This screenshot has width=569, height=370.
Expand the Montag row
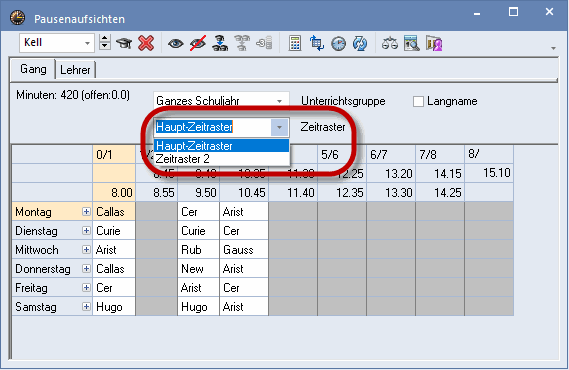pos(86,211)
